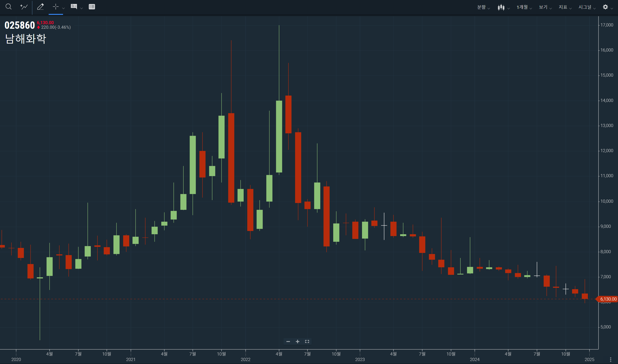This screenshot has height=364, width=618.
Task: Zoom in with the plus button
Action: coord(297,341)
